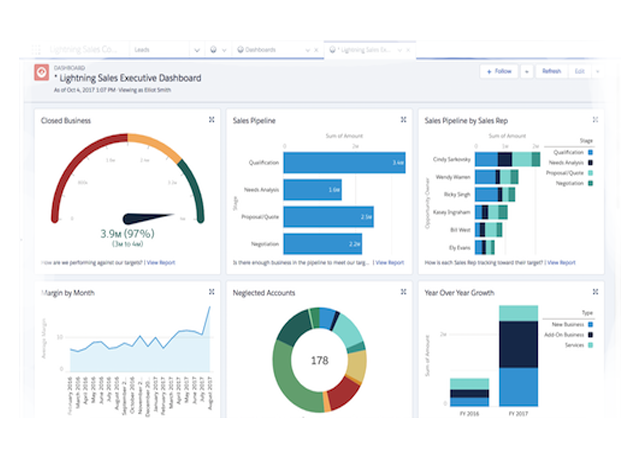The width and height of the screenshot is (640, 460).
Task: Expand the Neglected Accounts widget
Action: click(403, 292)
